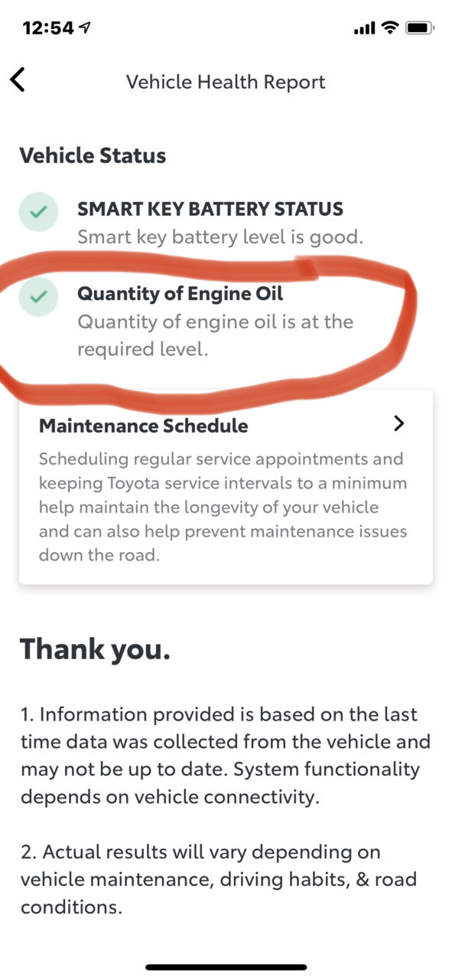
Task: Tap the Smart Key Battery green checkmark icon
Action: (38, 213)
